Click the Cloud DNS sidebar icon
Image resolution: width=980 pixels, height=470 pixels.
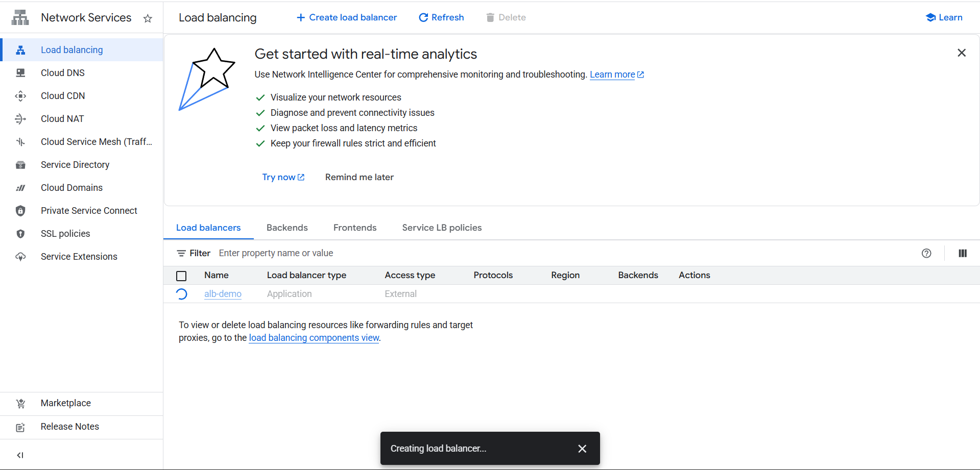20,73
